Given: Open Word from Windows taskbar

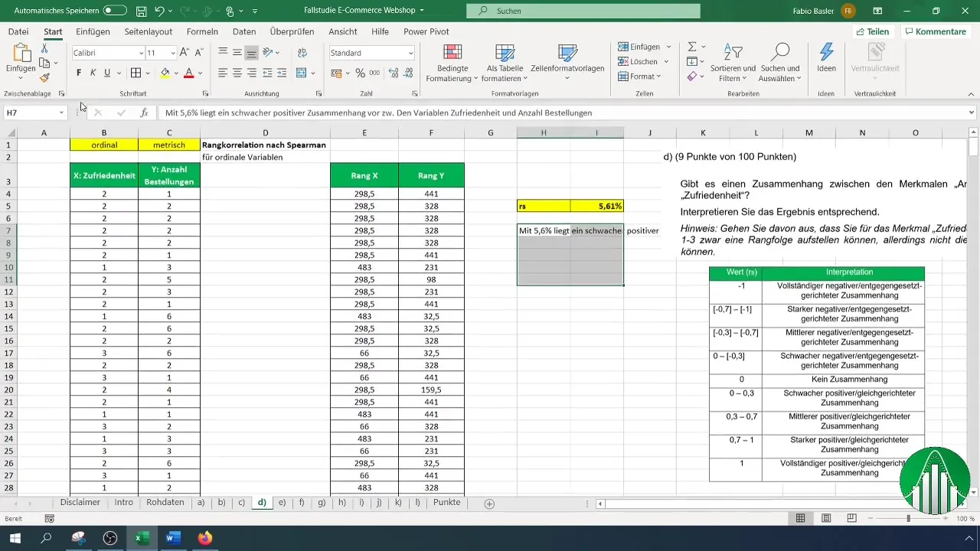Looking at the screenshot, I should click(172, 538).
